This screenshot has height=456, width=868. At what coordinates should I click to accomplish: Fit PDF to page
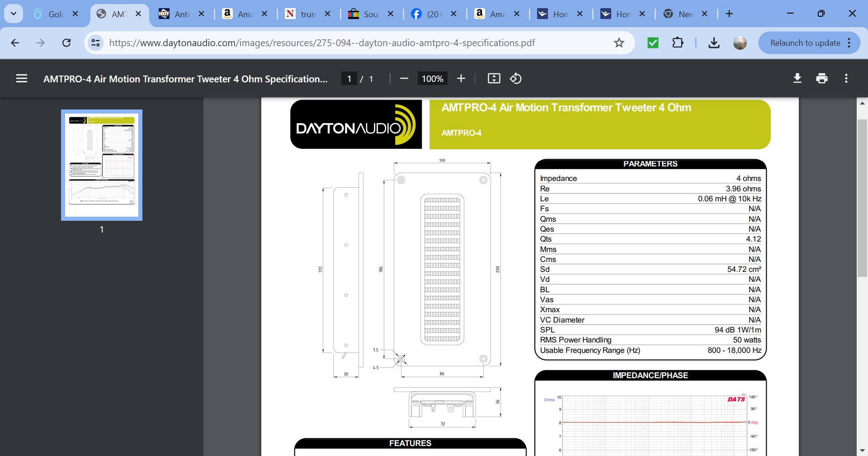(494, 79)
